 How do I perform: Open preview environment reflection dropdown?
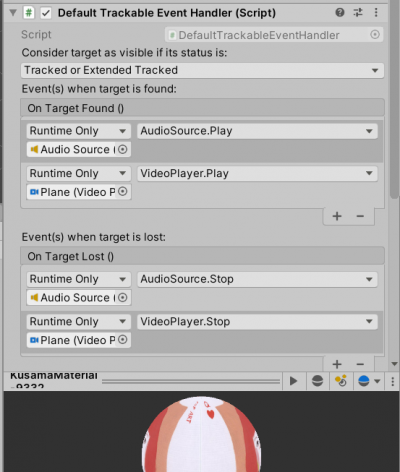point(369,381)
